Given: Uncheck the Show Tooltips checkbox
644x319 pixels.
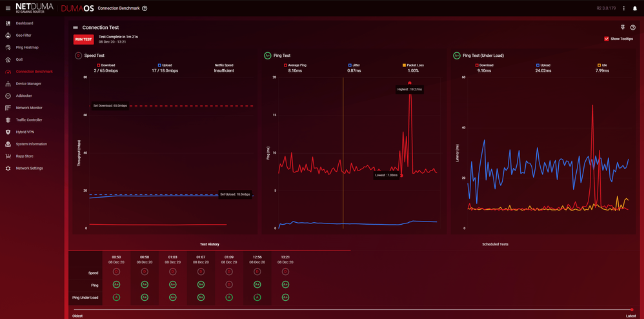Looking at the screenshot, I should tap(607, 39).
